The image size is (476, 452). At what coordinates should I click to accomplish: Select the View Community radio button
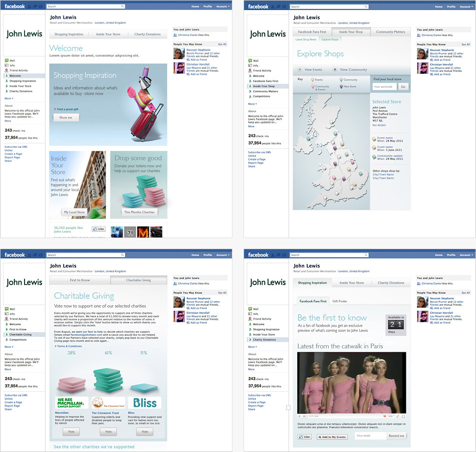(x=335, y=70)
